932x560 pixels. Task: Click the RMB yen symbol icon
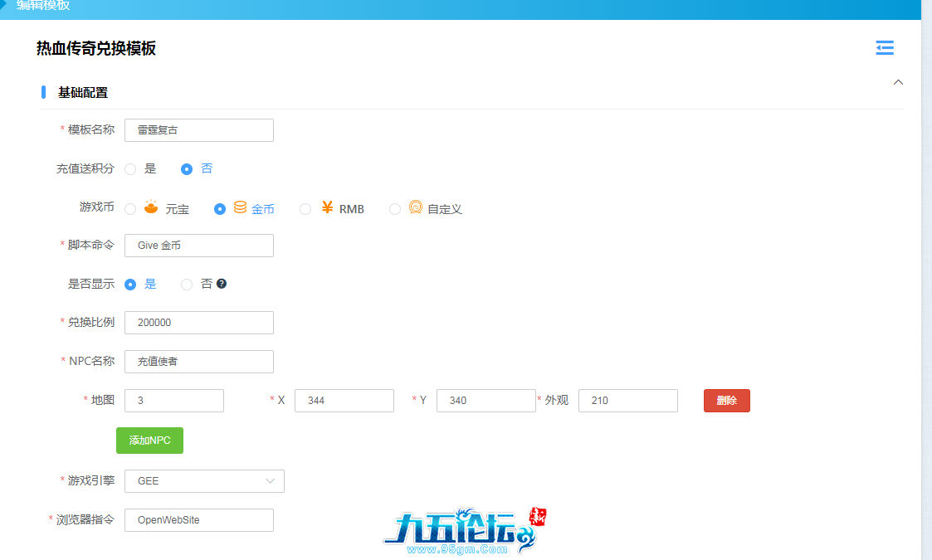click(x=327, y=207)
